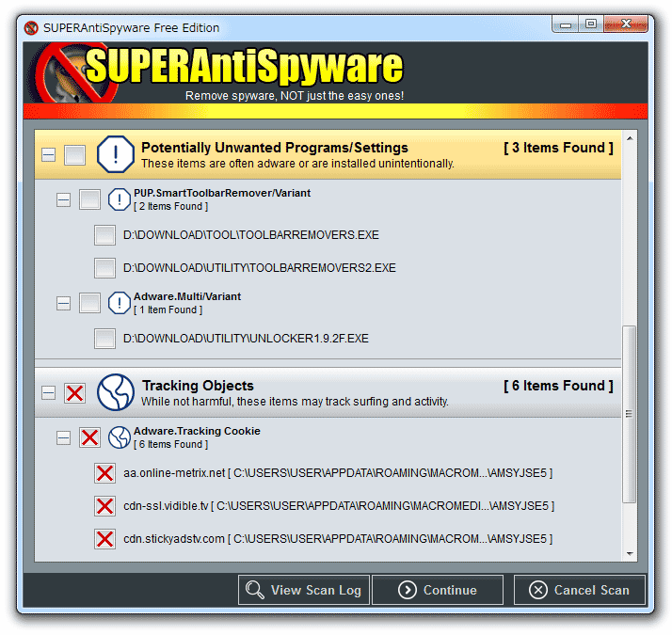Click the Adware.Tracking Cookie globe icon
672x635 pixels.
pyautogui.click(x=120, y=437)
